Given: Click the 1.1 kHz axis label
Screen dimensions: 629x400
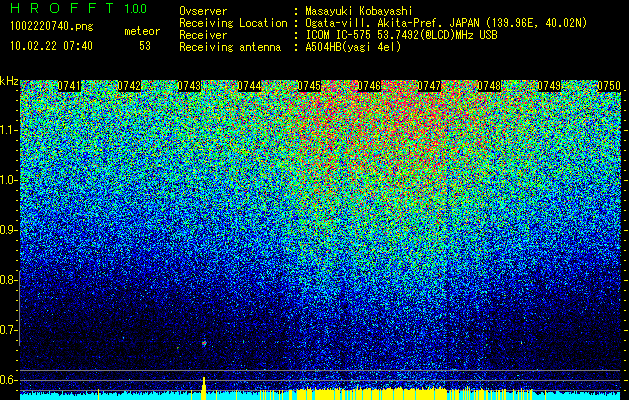Looking at the screenshot, I should tap(9, 130).
